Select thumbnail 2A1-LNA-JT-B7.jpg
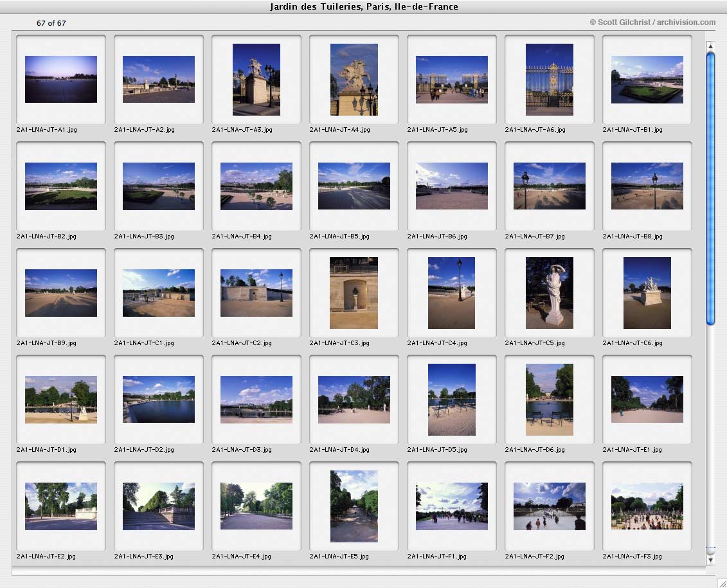This screenshot has width=727, height=588. click(550, 186)
